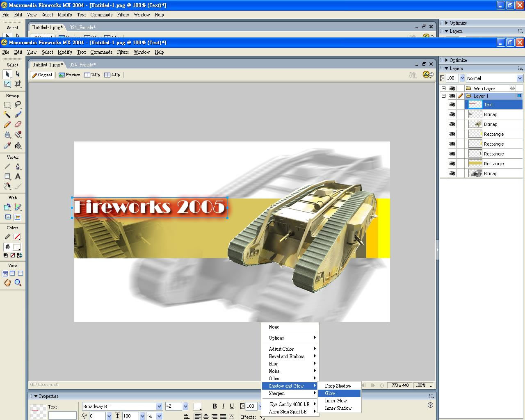Hide slices and hotspots in Web tools

[x=7, y=217]
